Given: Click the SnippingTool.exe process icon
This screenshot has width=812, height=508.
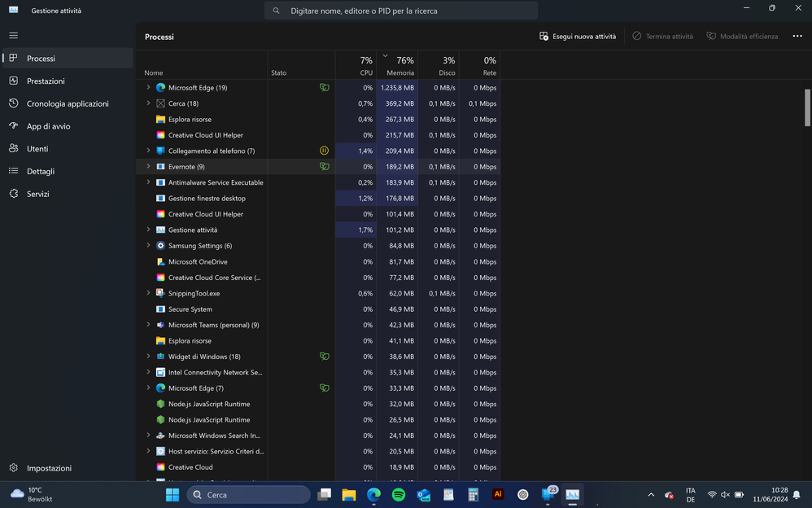Looking at the screenshot, I should pyautogui.click(x=160, y=293).
